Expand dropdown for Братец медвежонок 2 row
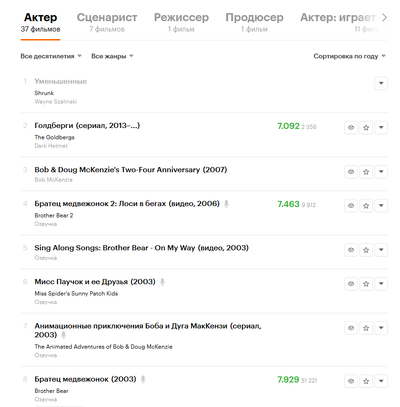Viewport: 400px width, 407px height. click(381, 206)
